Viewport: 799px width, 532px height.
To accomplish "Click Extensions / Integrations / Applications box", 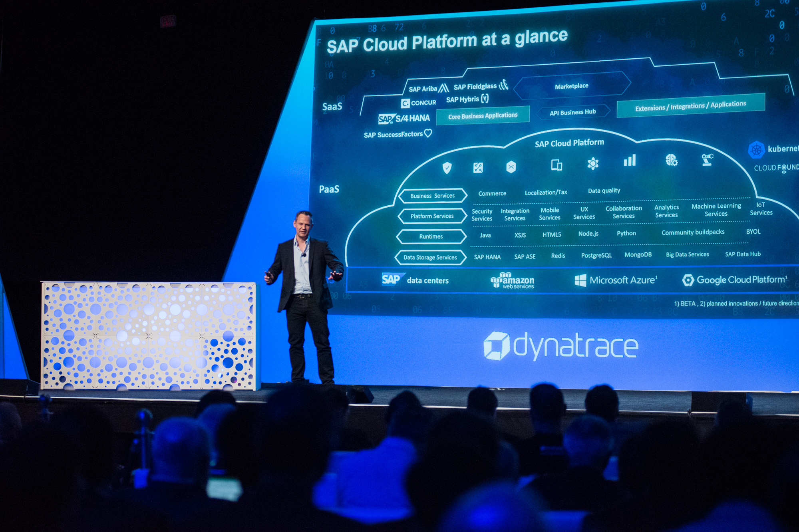I will click(x=691, y=105).
